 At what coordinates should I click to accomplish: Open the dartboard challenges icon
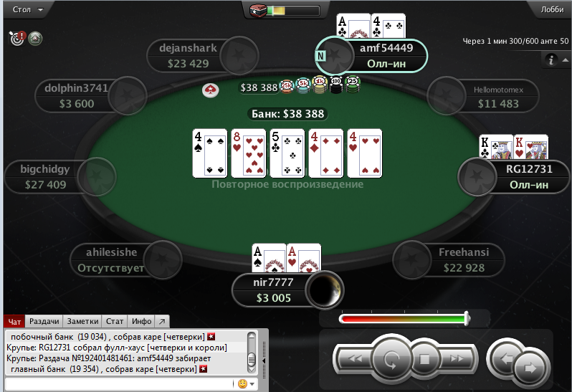pos(16,38)
